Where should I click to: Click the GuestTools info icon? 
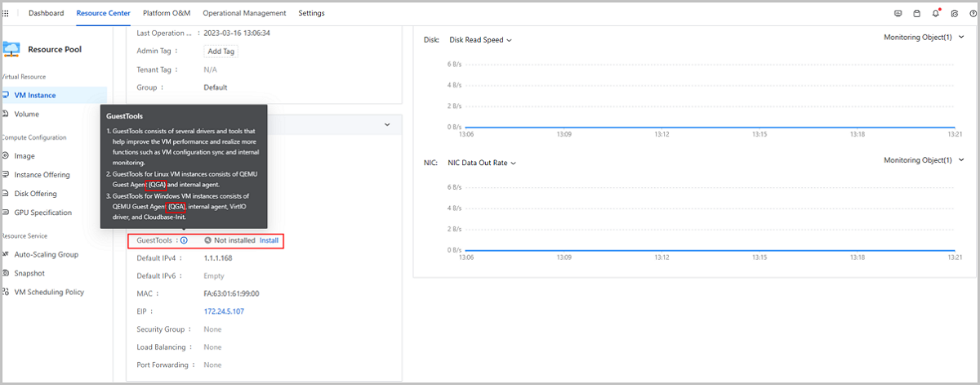[x=184, y=241]
